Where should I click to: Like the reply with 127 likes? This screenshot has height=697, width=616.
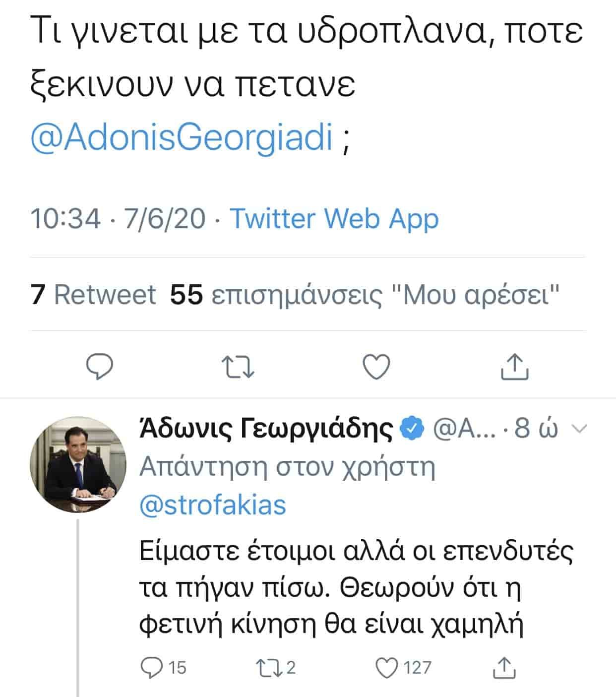point(403,667)
